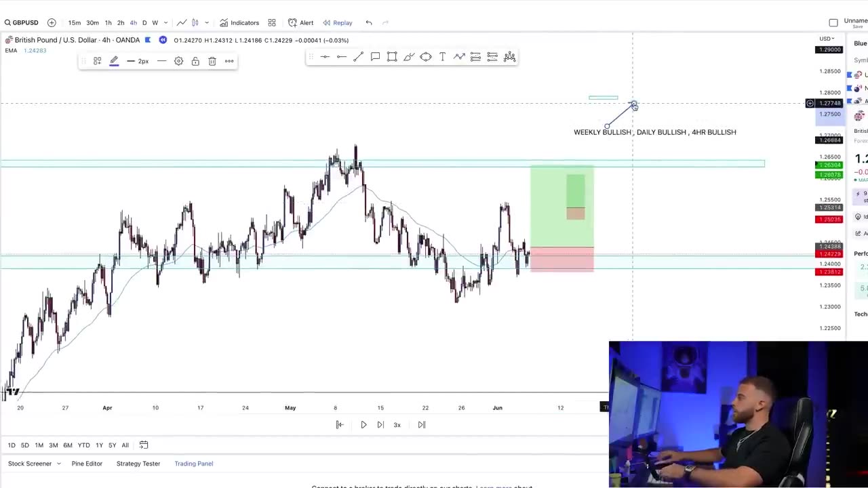This screenshot has height=488, width=868.
Task: Set range to 3M
Action: [54, 445]
